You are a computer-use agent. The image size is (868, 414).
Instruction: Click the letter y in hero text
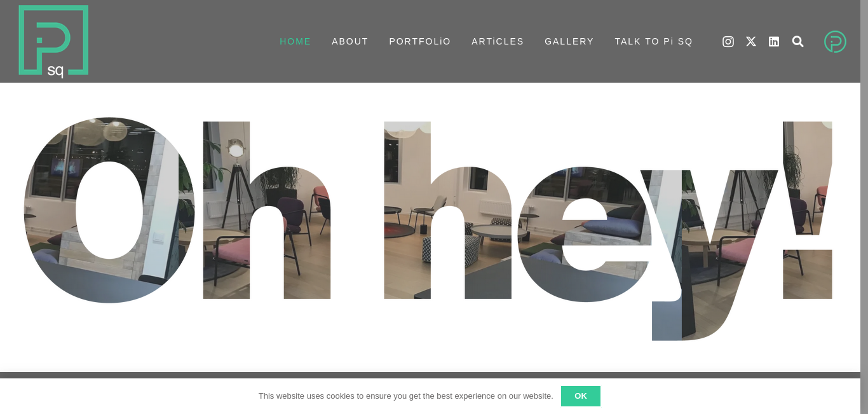(x=709, y=254)
